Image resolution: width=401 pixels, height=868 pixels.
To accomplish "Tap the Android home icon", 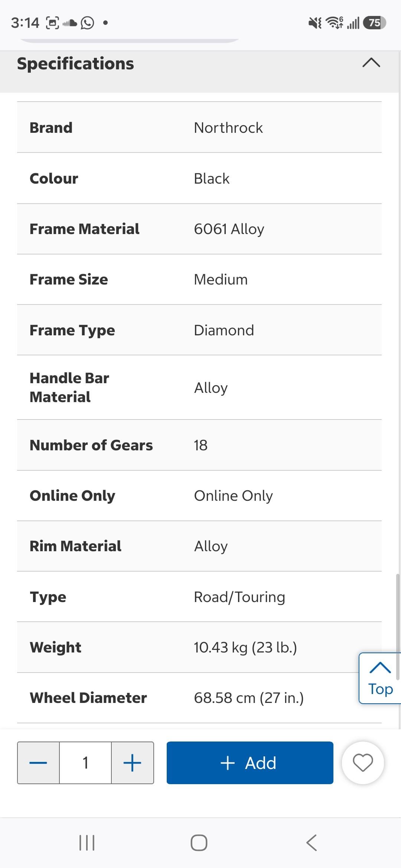I will (x=199, y=843).
